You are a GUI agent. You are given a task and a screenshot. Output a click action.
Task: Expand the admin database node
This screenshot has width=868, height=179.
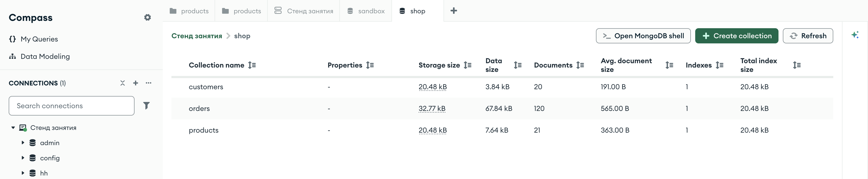tap(23, 143)
